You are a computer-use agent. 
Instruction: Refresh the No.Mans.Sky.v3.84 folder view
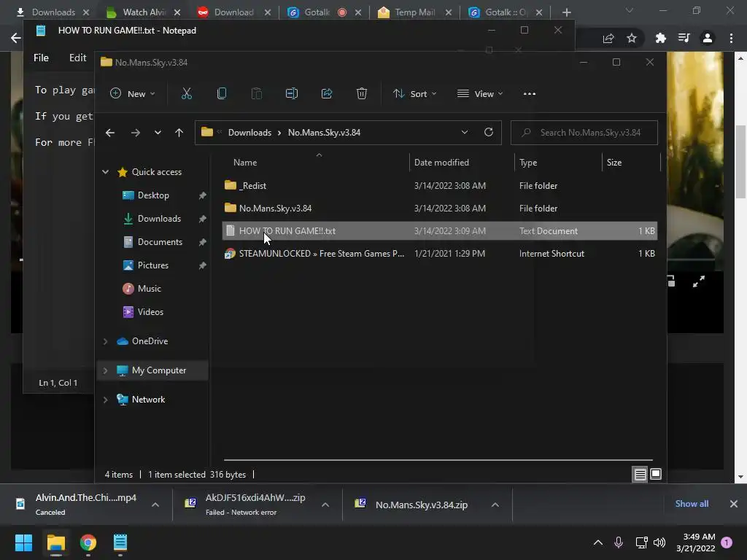[x=488, y=133]
